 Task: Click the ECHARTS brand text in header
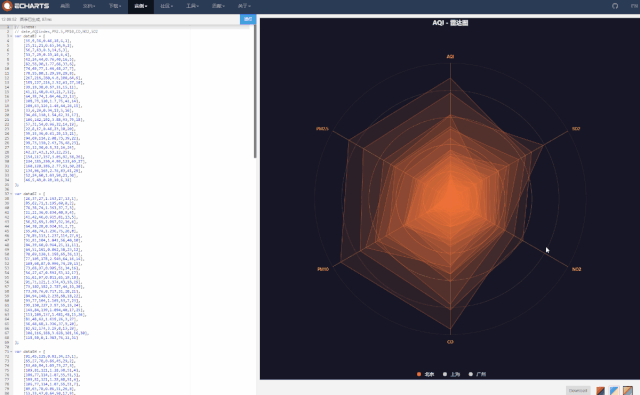[31, 6]
